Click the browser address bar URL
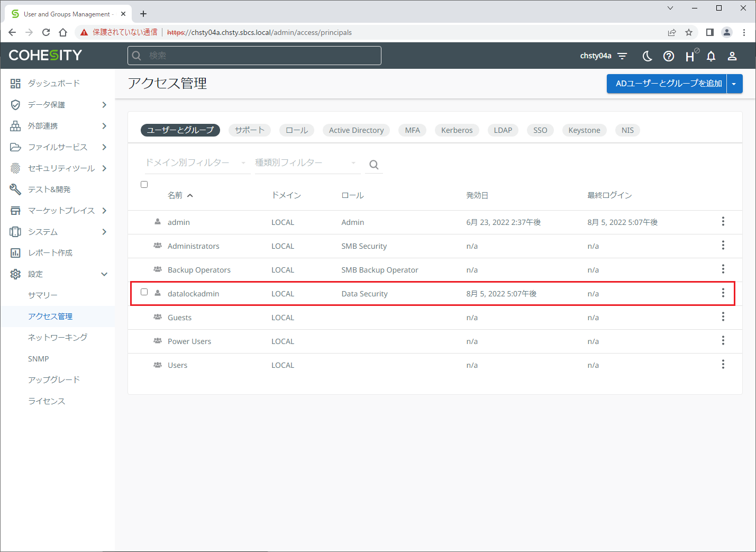 click(259, 32)
